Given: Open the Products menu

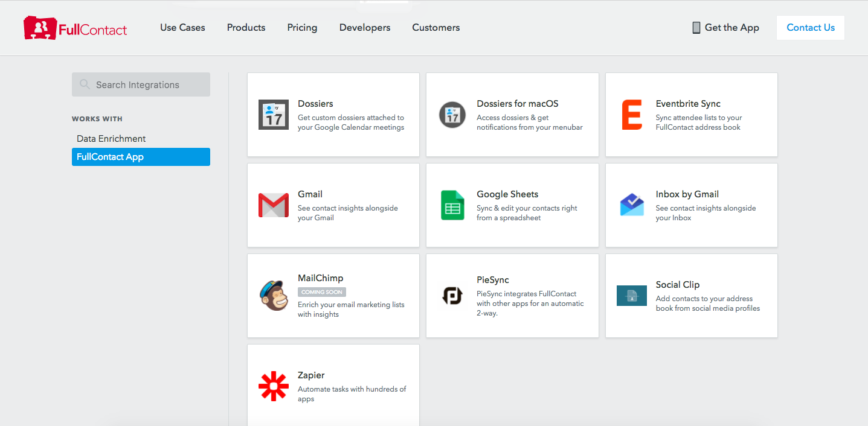Looking at the screenshot, I should 246,28.
